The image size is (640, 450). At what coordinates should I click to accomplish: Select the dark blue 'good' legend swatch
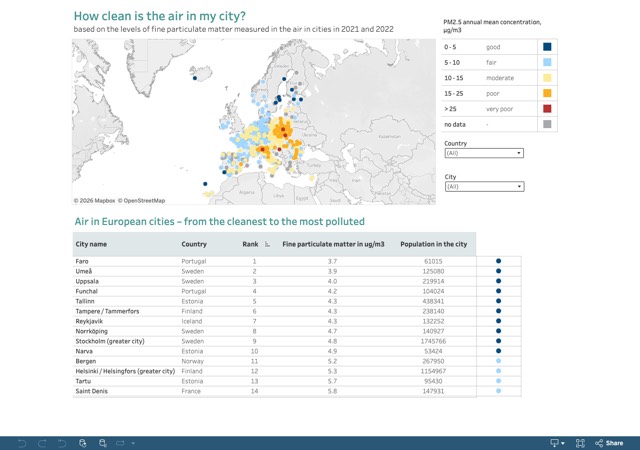coord(547,47)
